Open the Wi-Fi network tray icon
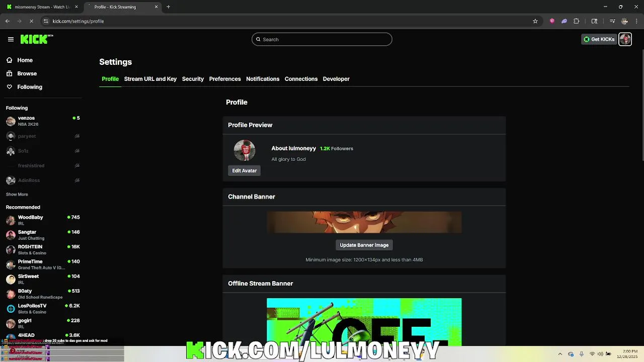The height and width of the screenshot is (362, 644). click(592, 354)
